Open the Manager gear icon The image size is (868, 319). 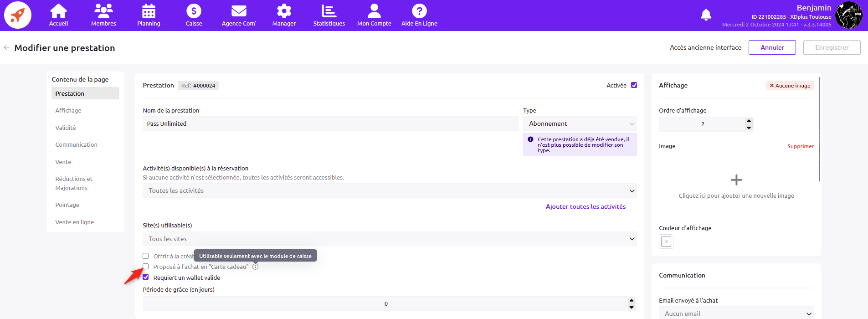coord(284,11)
